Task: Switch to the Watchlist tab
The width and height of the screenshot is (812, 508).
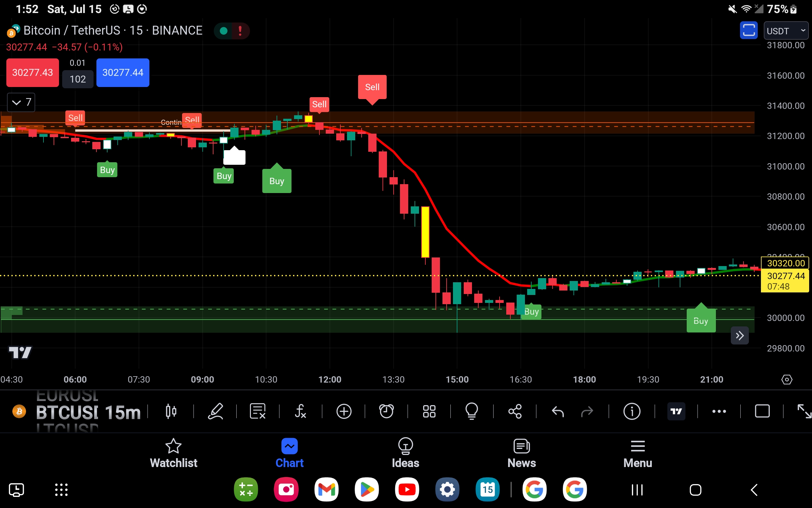Action: point(174,453)
